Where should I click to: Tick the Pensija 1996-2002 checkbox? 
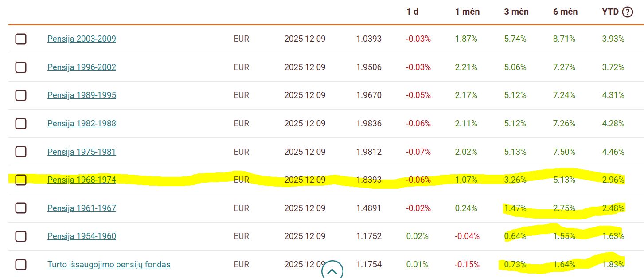pyautogui.click(x=21, y=67)
